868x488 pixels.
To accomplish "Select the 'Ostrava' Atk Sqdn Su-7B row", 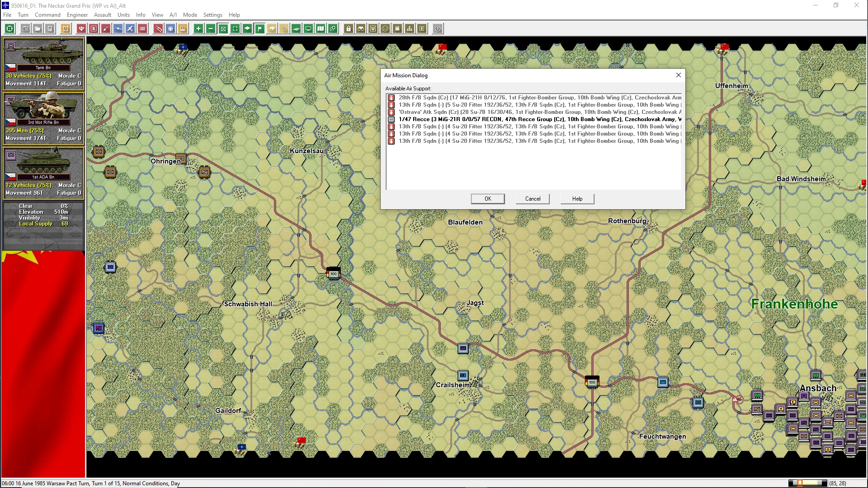I will click(x=534, y=112).
